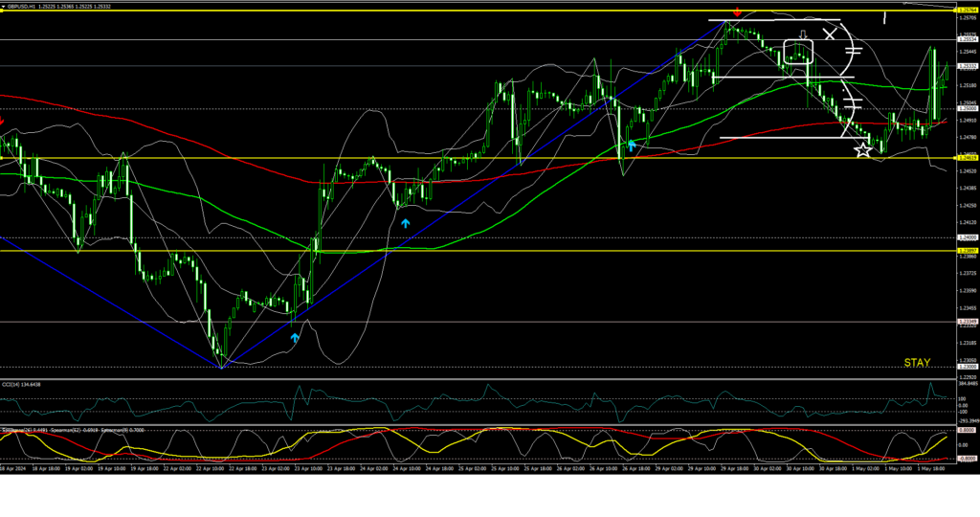This screenshot has width=980, height=517.
Task: Open GBPUSD,H1 chart title dropdown triangle
Action: [5, 5]
